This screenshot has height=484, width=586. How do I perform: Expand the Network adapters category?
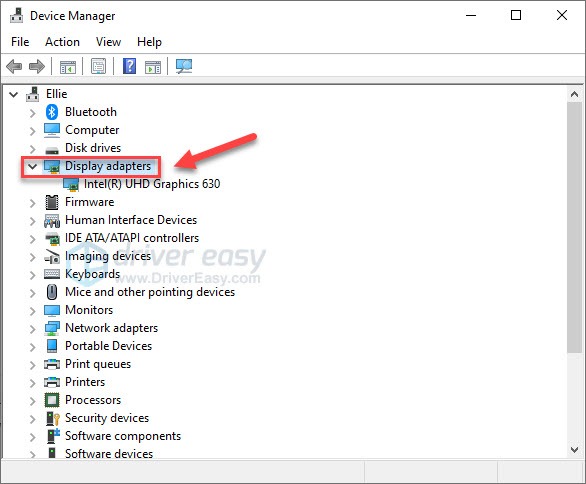click(x=33, y=328)
